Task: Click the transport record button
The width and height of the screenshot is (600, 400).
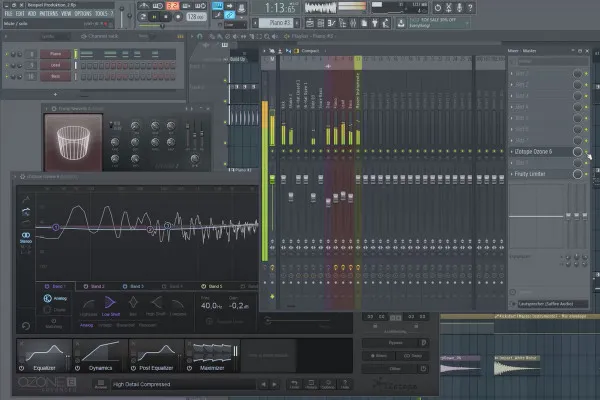Action: [178, 17]
